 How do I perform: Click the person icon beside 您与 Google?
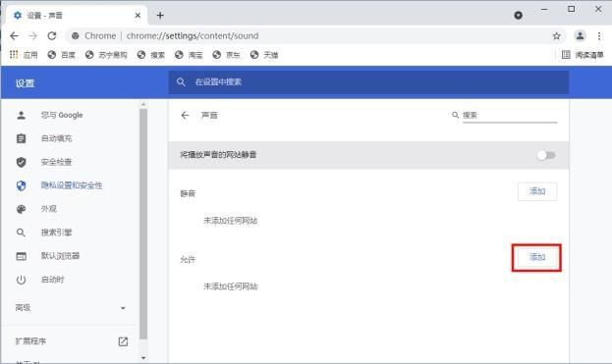[x=21, y=115]
